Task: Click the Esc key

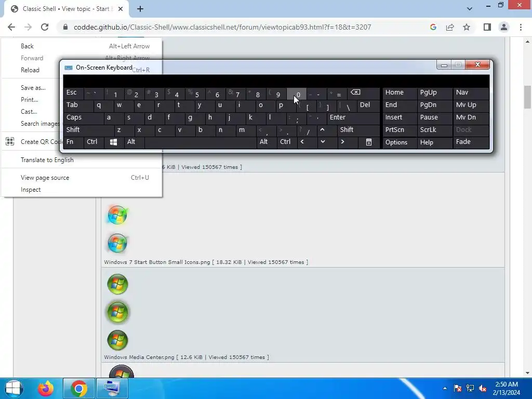Action: (x=73, y=92)
